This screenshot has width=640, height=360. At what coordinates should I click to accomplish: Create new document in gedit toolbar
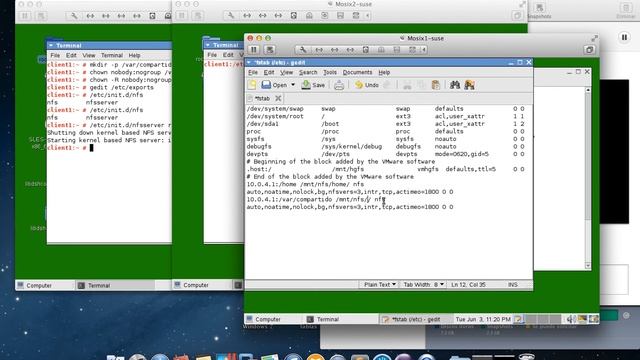[252, 85]
